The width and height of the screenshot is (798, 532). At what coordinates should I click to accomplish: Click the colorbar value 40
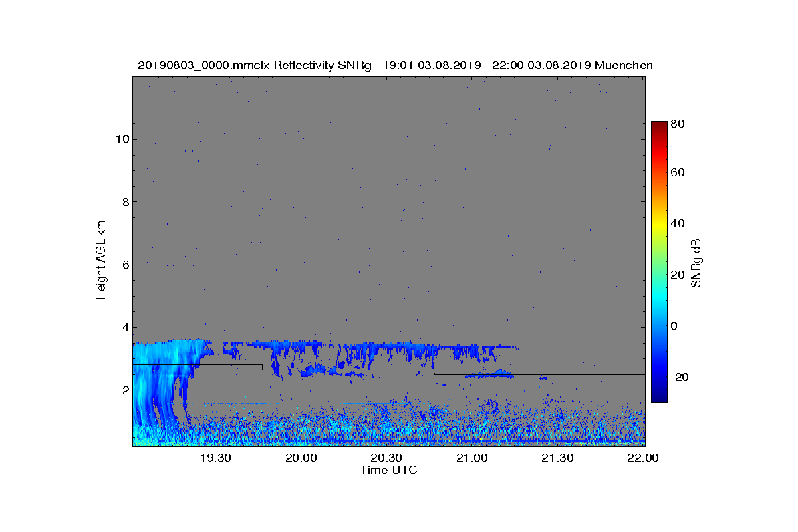coord(678,223)
